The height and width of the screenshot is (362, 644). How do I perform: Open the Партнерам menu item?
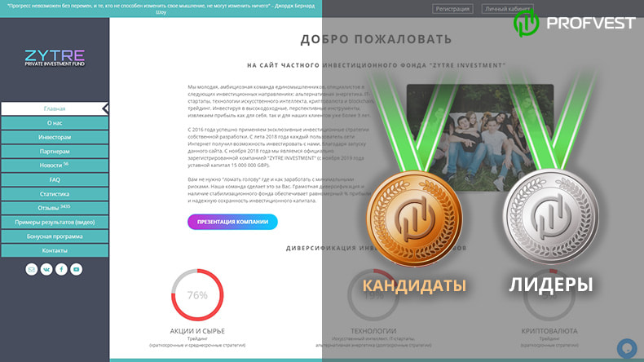(55, 151)
